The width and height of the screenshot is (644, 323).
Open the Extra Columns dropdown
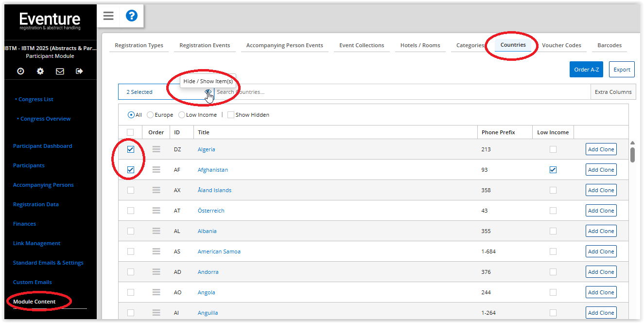point(613,92)
